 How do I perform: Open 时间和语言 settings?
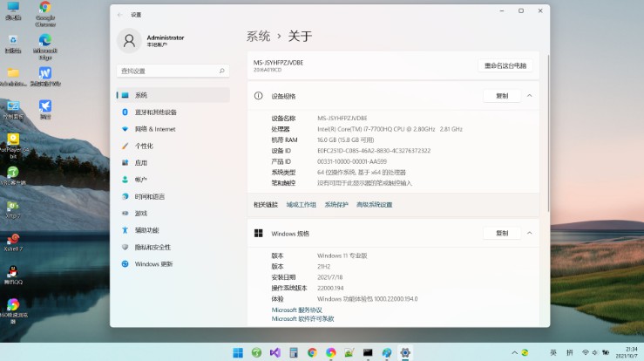pos(173,196)
